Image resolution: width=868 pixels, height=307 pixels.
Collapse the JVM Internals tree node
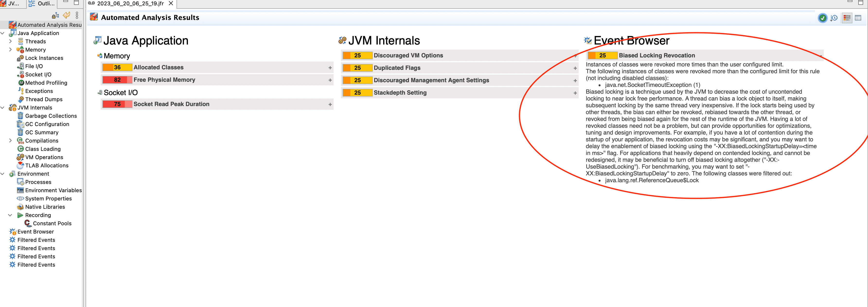pos(3,108)
